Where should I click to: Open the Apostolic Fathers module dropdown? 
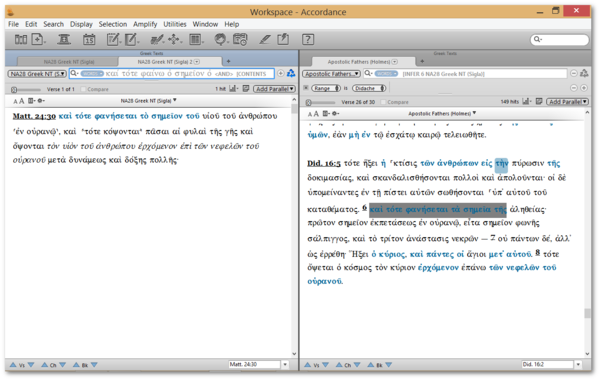pyautogui.click(x=331, y=73)
